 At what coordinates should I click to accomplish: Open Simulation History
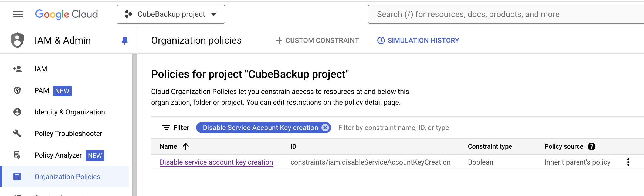click(x=418, y=40)
